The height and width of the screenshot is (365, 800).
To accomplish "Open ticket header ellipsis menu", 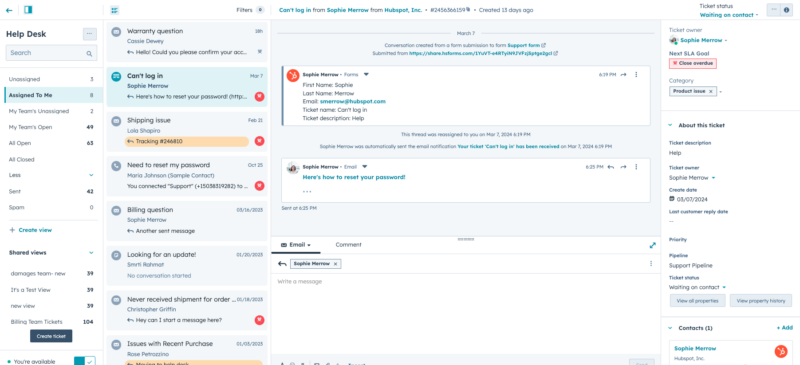I will [773, 10].
